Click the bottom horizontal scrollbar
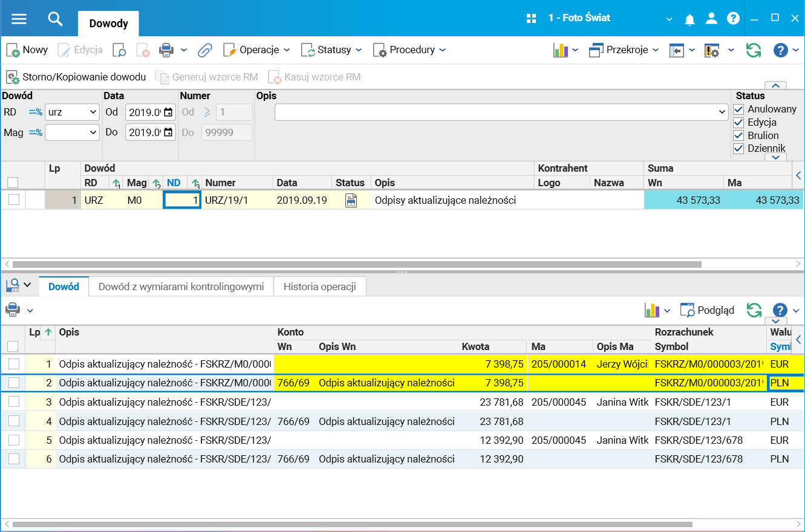This screenshot has width=805, height=532. click(x=351, y=524)
